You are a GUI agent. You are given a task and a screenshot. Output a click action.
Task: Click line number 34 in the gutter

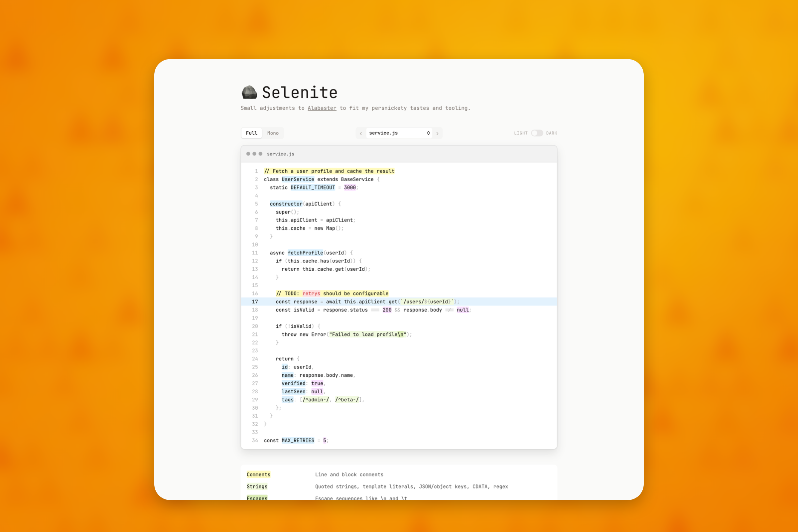click(255, 440)
